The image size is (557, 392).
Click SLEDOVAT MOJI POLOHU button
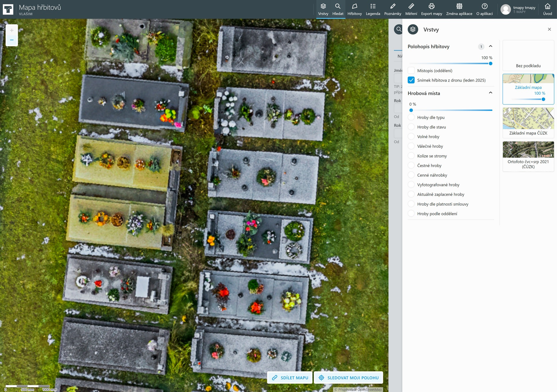(348, 377)
